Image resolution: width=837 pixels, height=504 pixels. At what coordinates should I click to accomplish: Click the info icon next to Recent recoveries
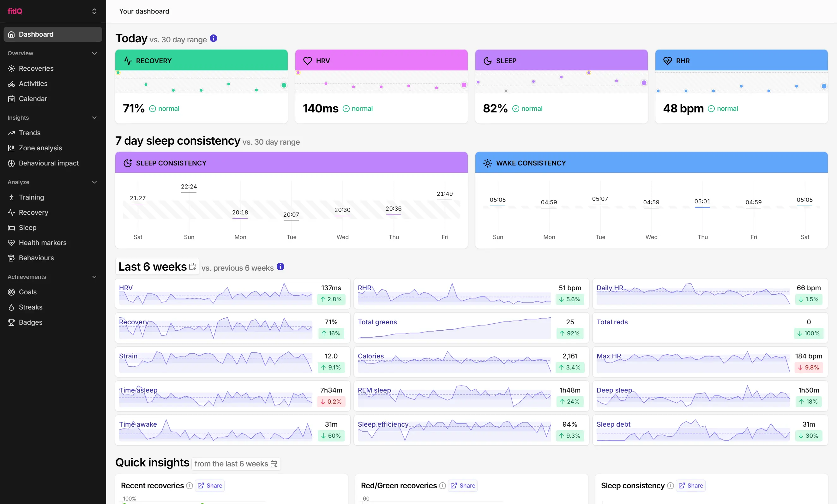click(x=190, y=486)
